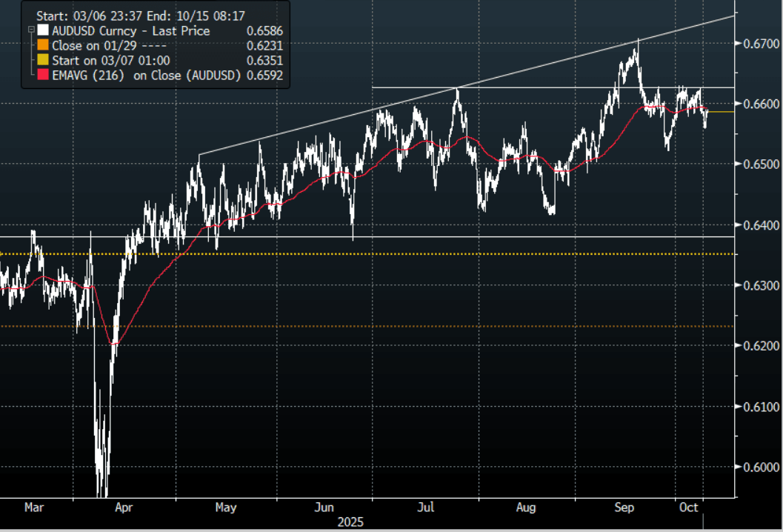783x532 pixels.
Task: Select the yellow Start on 03/07 swatch
Action: (42, 61)
